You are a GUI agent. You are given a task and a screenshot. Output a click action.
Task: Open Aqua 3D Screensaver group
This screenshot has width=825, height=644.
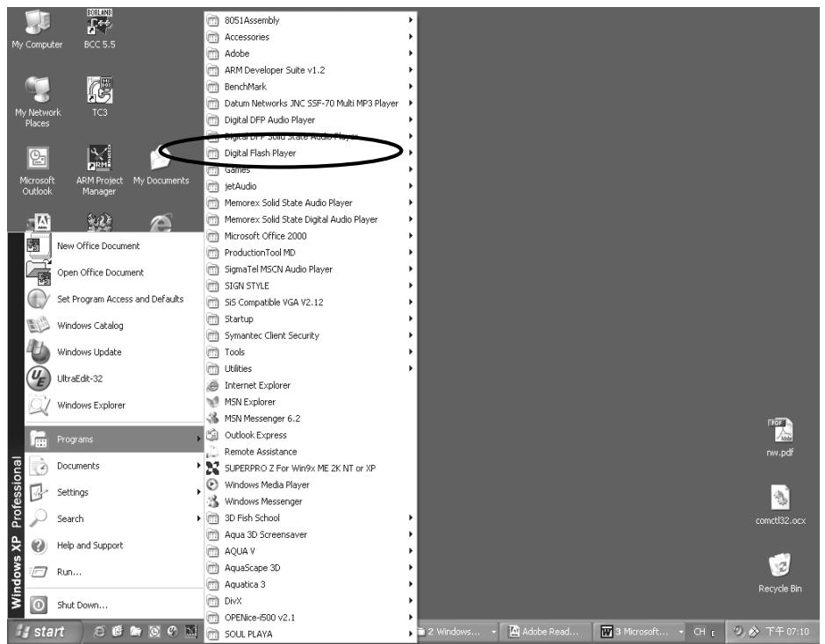pos(311,534)
